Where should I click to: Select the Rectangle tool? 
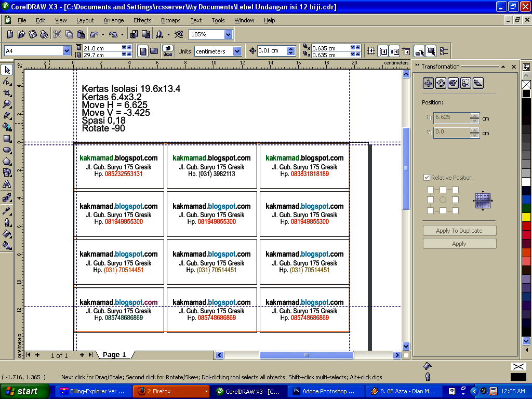tap(7, 138)
